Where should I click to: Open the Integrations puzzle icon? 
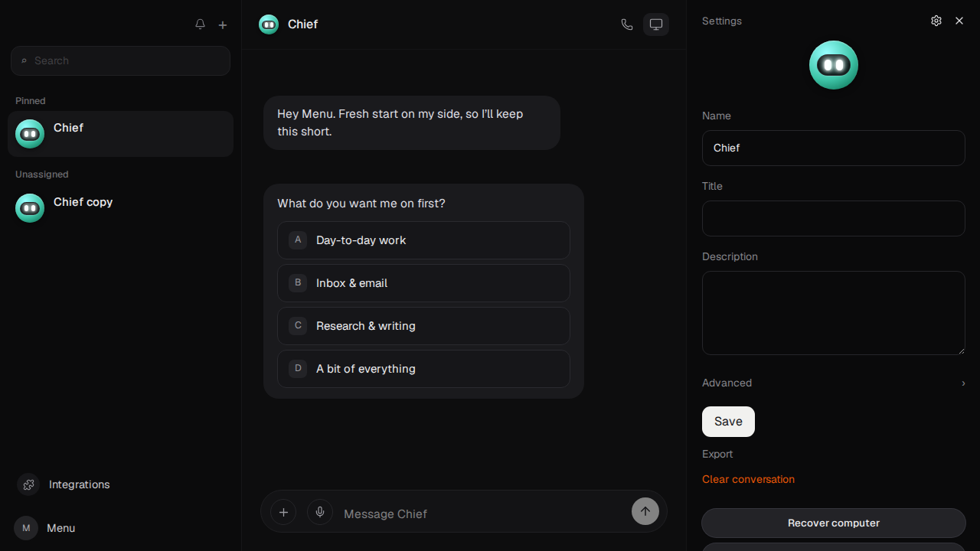pos(28,484)
